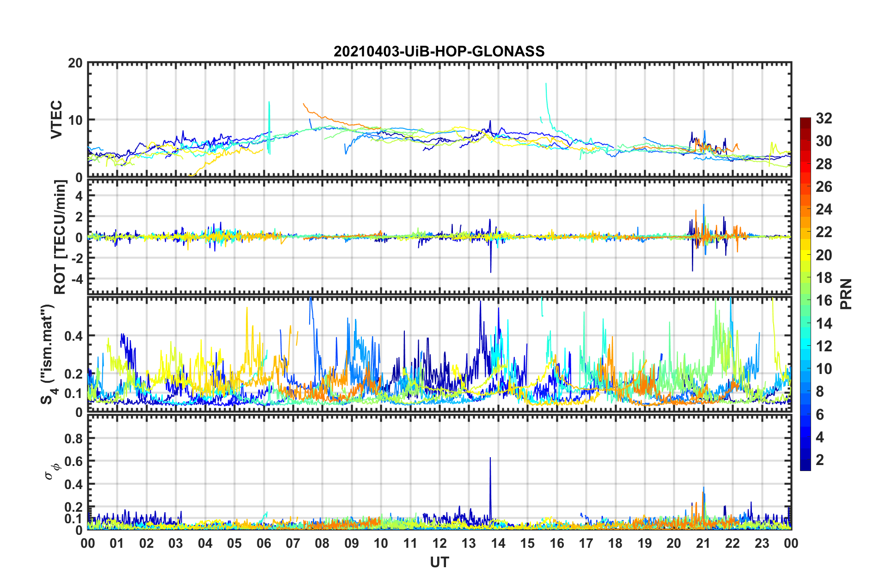Click colorbar tick label 16
Image resolution: width=879 pixels, height=588 pixels.
[x=824, y=300]
